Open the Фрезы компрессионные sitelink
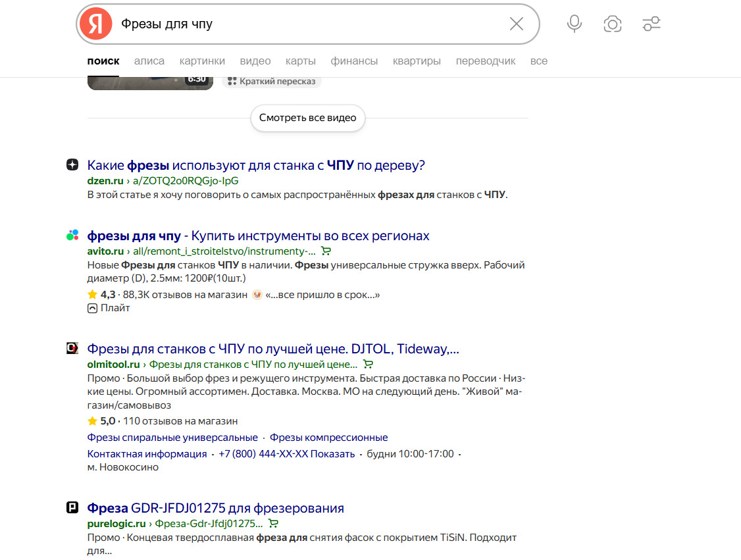 click(x=329, y=437)
